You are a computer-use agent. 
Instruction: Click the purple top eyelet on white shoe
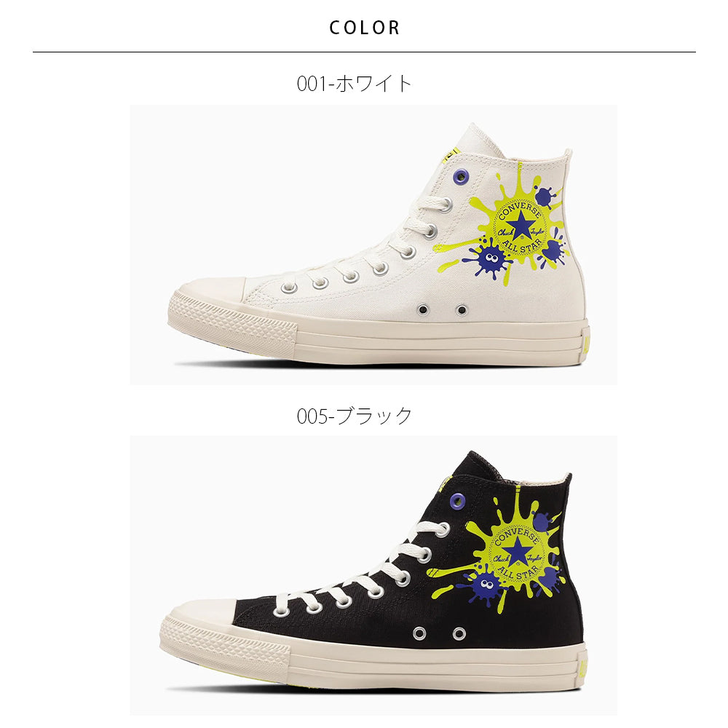pyautogui.click(x=461, y=176)
